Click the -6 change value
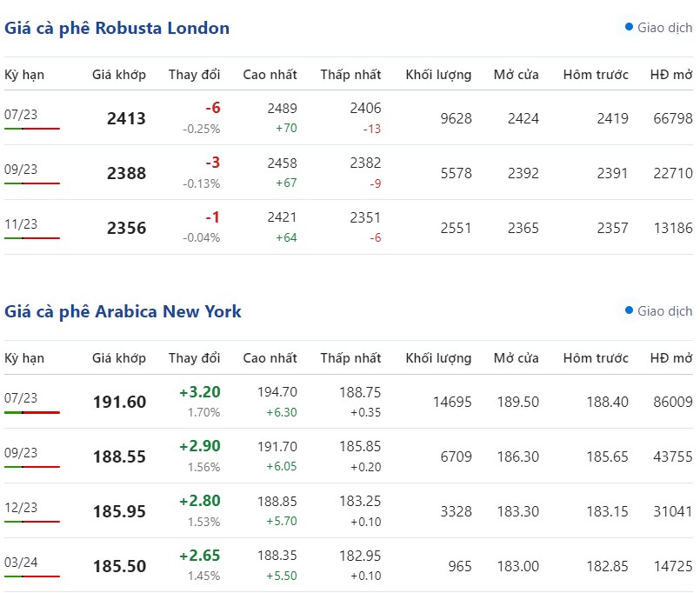The width and height of the screenshot is (700, 593). click(x=213, y=108)
